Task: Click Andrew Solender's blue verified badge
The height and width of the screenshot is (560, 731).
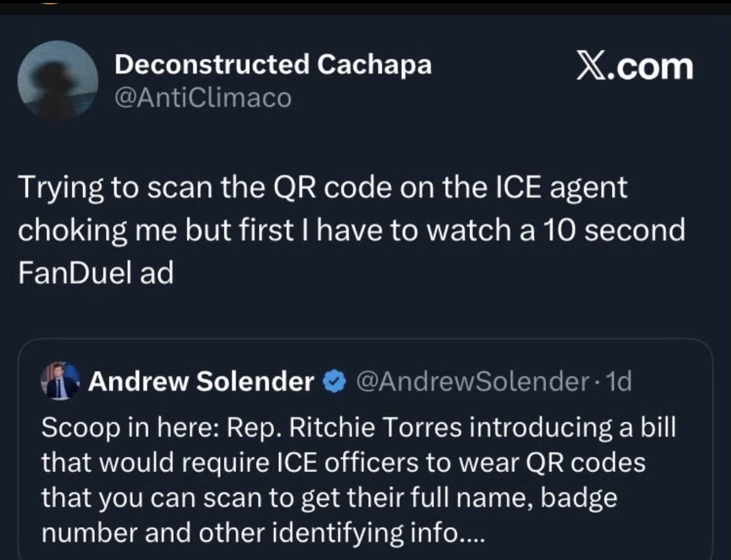Action: coord(334,383)
